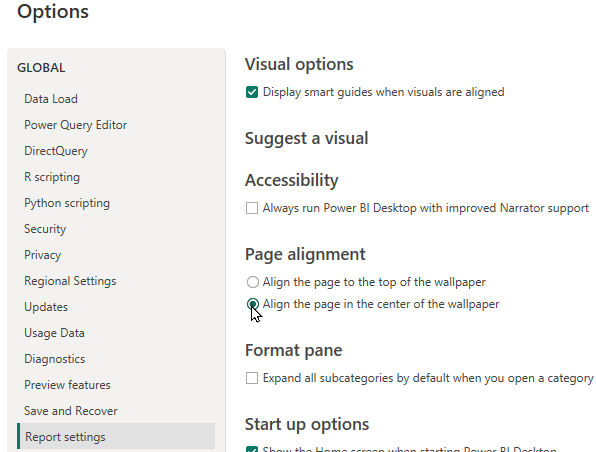Click the GLOBAL section label
596x452 pixels.
click(41, 68)
